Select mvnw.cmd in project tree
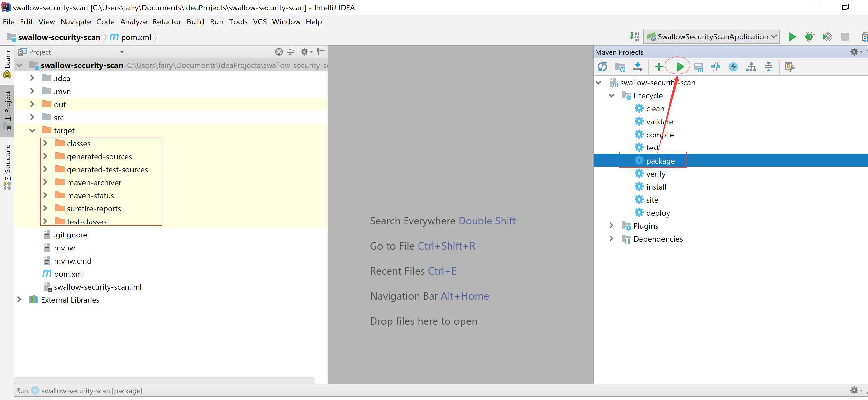 tap(67, 261)
